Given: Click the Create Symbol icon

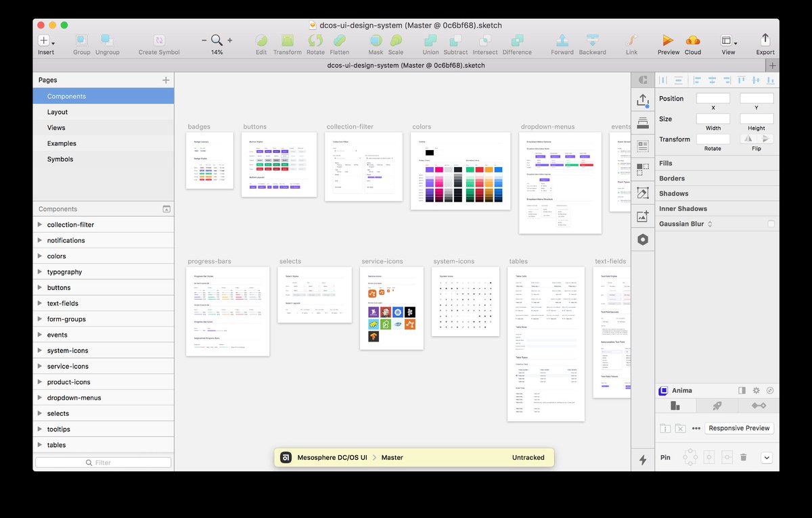Looking at the screenshot, I should [159, 41].
